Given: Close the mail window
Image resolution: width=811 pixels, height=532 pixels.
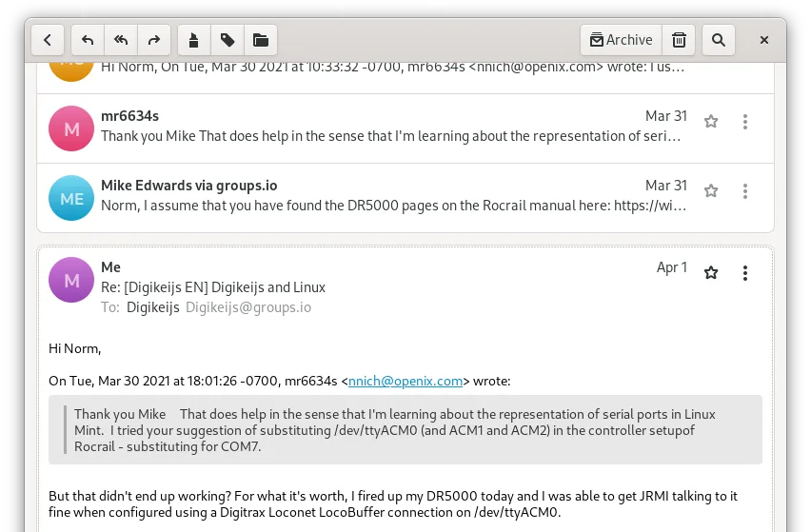Looking at the screenshot, I should tap(764, 40).
